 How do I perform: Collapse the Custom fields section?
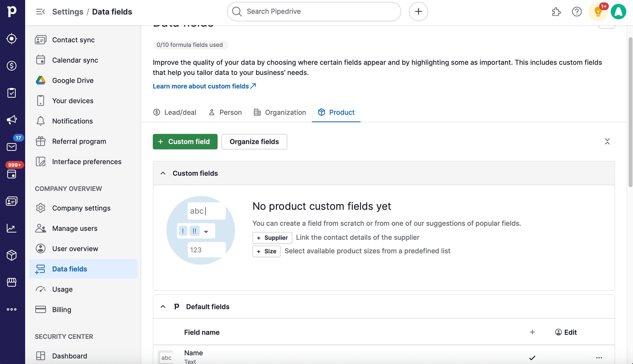tap(163, 173)
